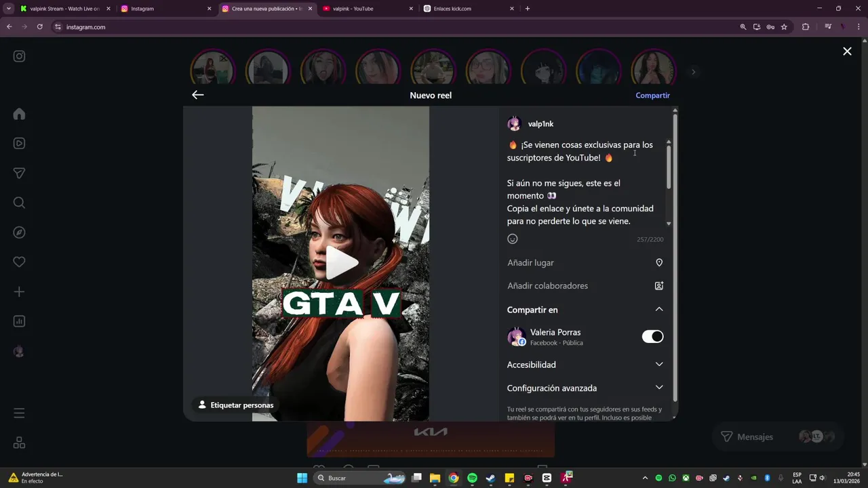Go back with the Nuevo reel arrow
Screen dimensions: 868x488
pos(197,95)
